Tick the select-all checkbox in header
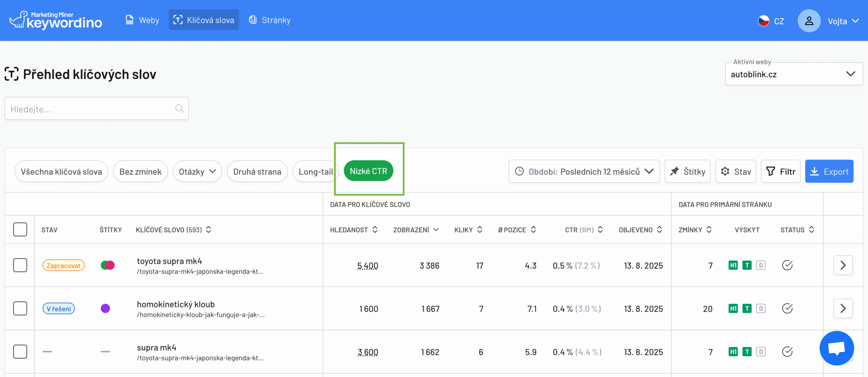 pyautogui.click(x=20, y=229)
